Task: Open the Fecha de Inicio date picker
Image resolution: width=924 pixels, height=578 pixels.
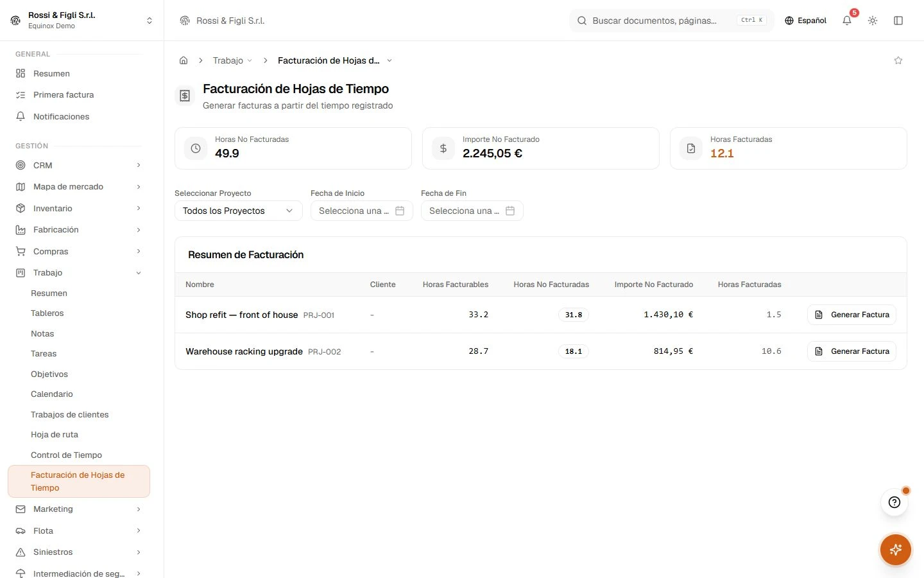Action: [362, 211]
